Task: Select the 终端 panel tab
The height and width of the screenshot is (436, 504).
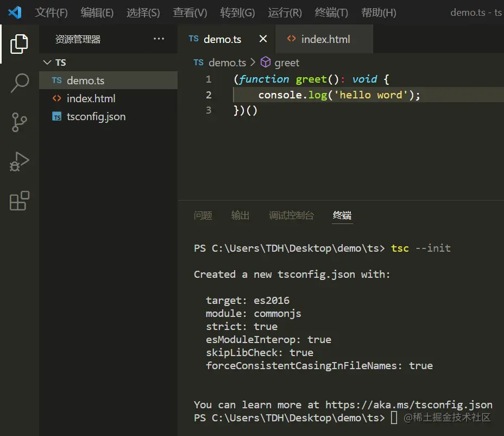Action: point(342,215)
